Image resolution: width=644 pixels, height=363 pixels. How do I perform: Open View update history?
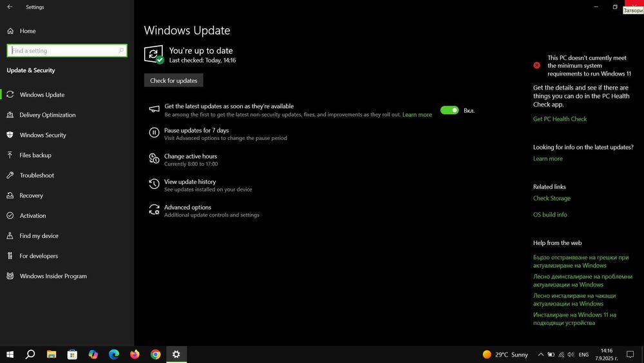point(190,182)
